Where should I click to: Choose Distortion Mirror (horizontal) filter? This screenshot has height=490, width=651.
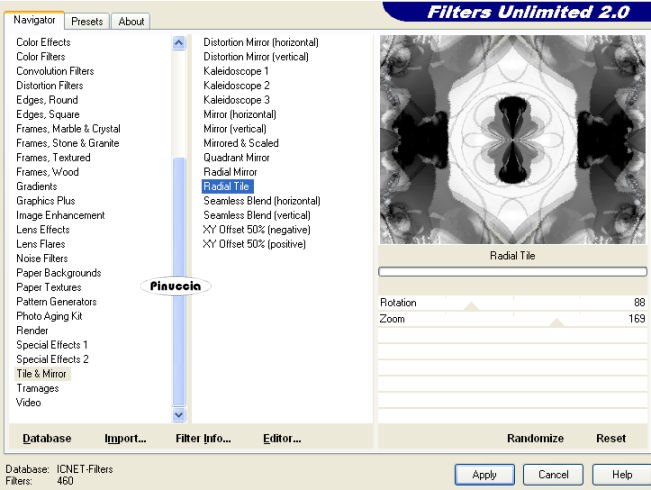coord(261,42)
